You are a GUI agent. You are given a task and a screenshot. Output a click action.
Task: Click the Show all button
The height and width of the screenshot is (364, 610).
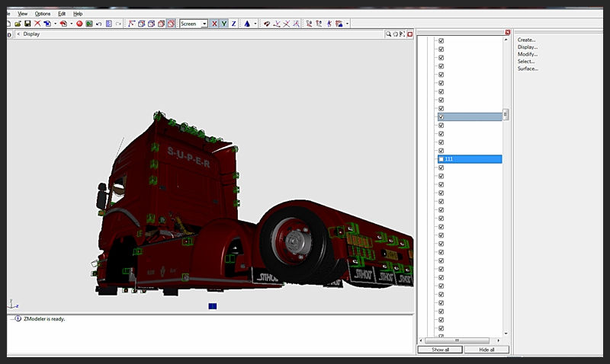tap(440, 350)
